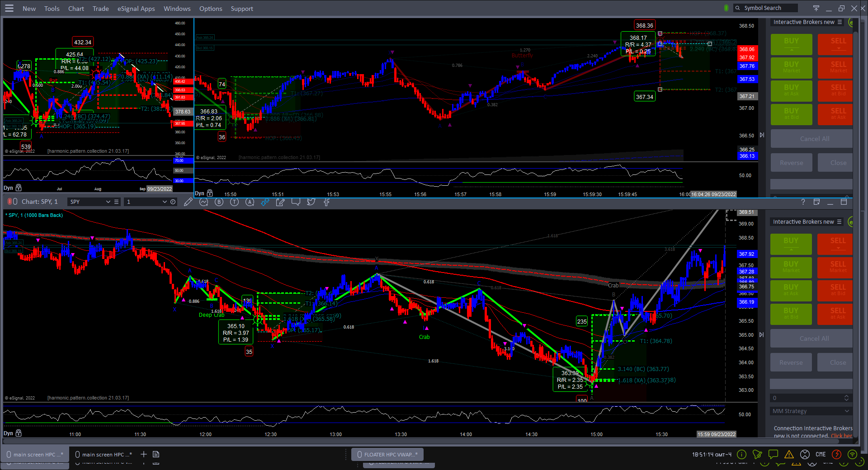Open the Trade menu
This screenshot has width=868, height=470.
click(101, 9)
